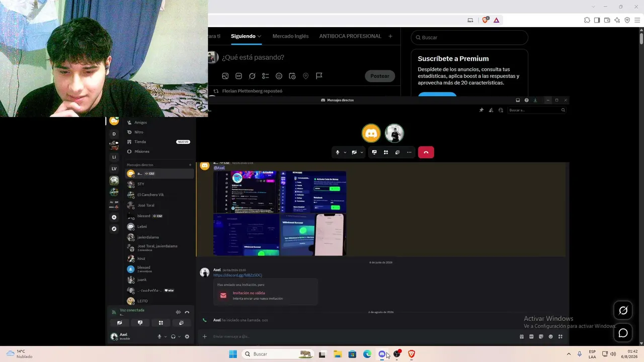
Task: Open direct message with José Toral
Action: [x=159, y=205]
